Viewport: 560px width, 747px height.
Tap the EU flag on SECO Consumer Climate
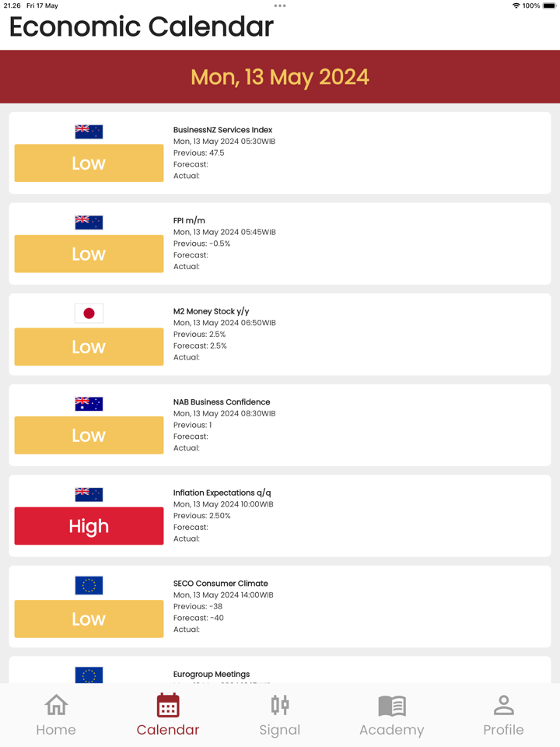pyautogui.click(x=89, y=585)
